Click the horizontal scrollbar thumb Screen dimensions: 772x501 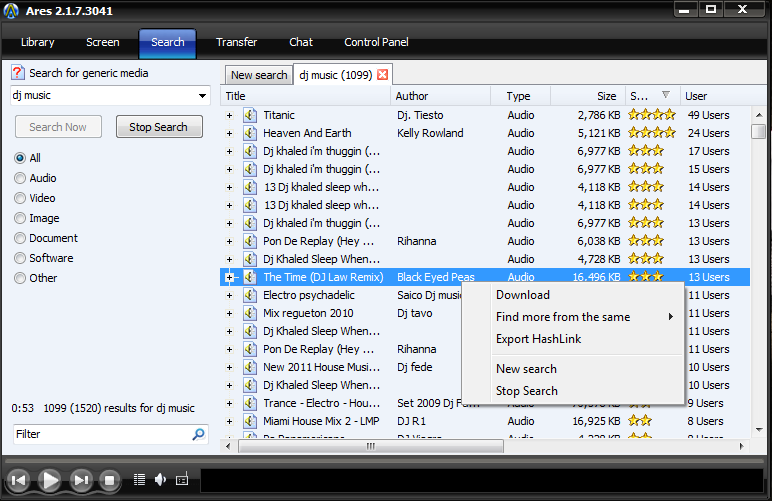(x=371, y=446)
